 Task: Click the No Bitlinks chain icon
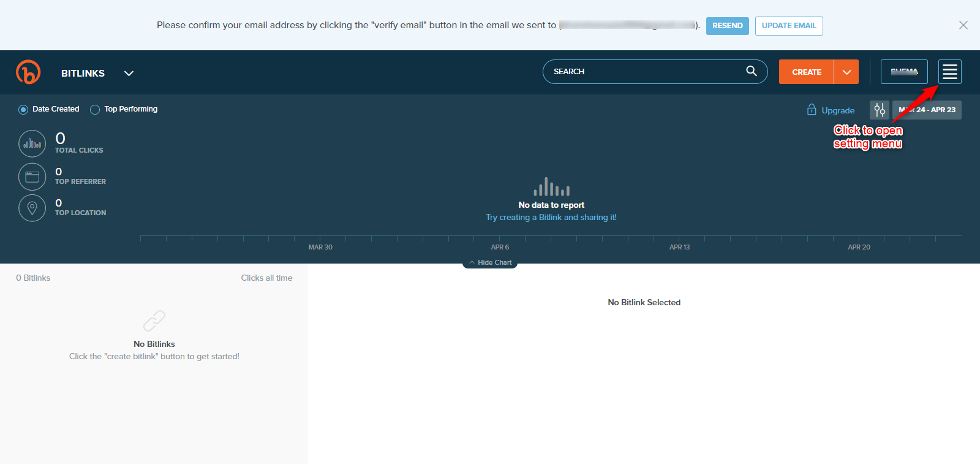point(154,321)
